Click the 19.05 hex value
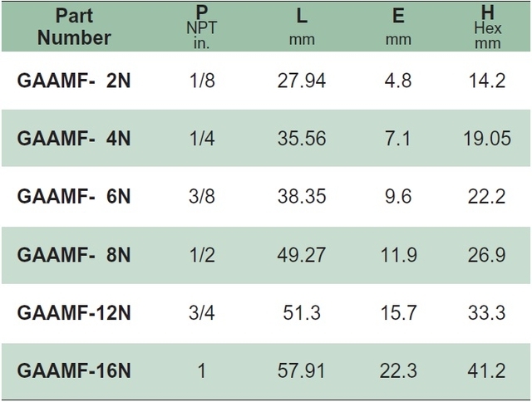 pyautogui.click(x=487, y=139)
